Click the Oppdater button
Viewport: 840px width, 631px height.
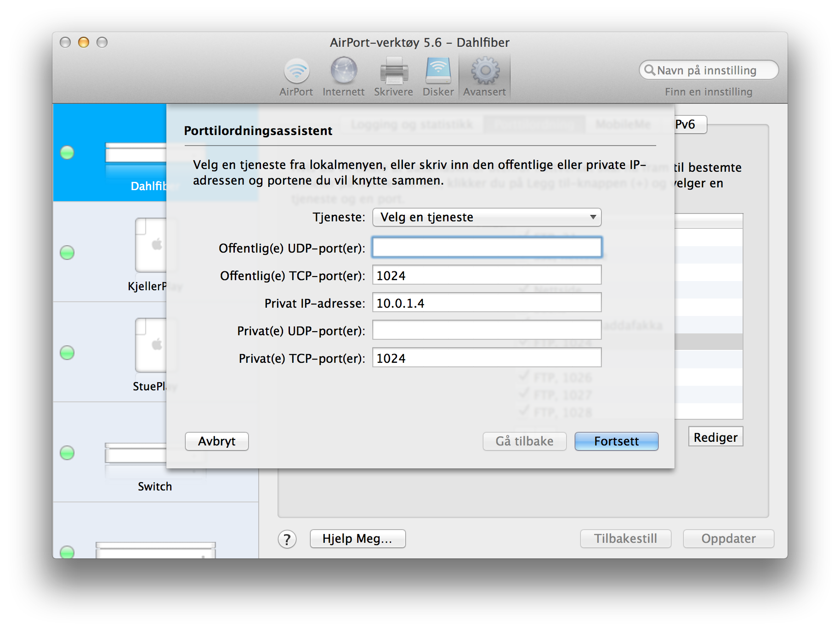[728, 539]
